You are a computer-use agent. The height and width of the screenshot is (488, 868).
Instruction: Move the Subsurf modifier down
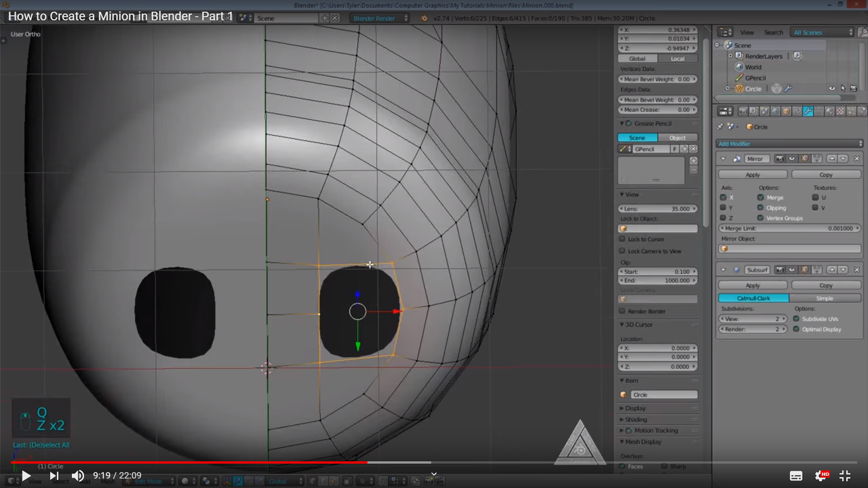[843, 270]
